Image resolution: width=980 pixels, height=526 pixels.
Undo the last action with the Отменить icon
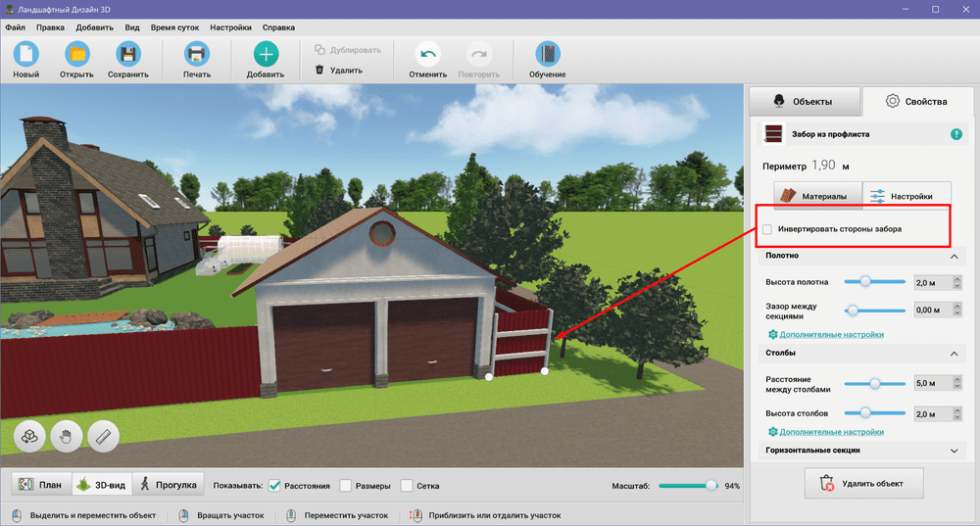pyautogui.click(x=427, y=55)
